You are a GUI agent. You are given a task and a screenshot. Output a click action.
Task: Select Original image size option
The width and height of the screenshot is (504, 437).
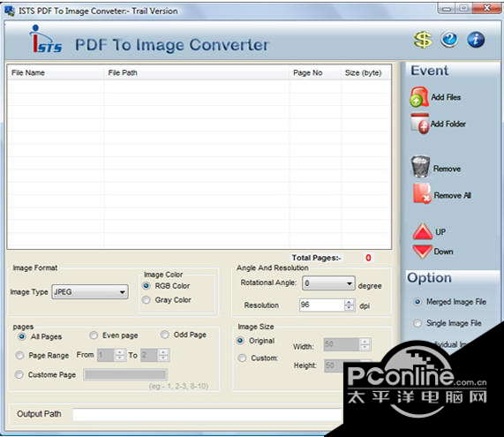point(240,341)
